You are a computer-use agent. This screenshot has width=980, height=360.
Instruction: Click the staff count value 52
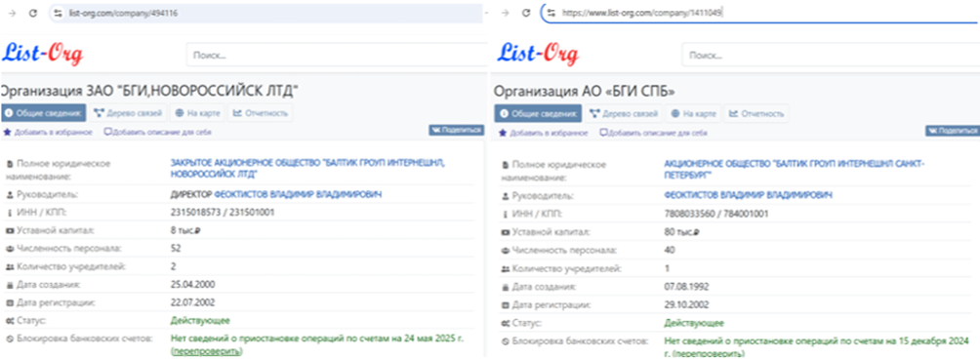pos(175,248)
